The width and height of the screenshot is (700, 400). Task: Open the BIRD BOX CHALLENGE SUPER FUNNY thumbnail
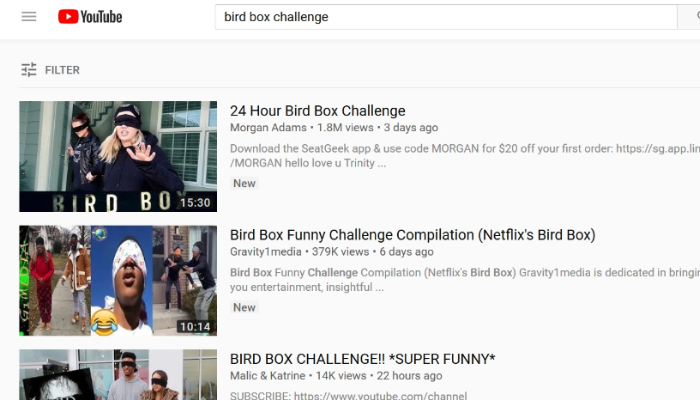[118, 375]
